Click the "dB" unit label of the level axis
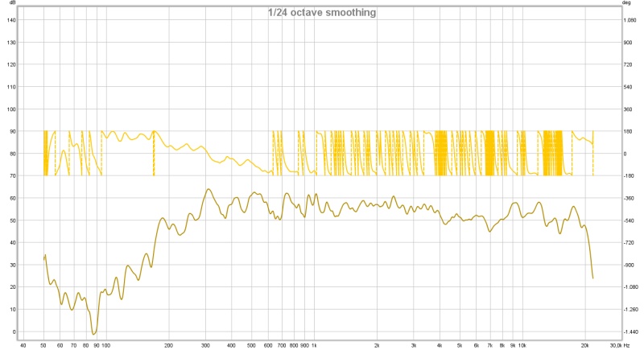644x350 pixels. click(12, 2)
